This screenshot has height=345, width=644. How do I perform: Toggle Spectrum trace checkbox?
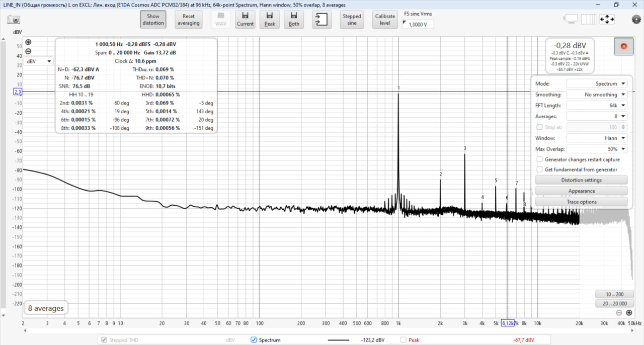(x=254, y=340)
